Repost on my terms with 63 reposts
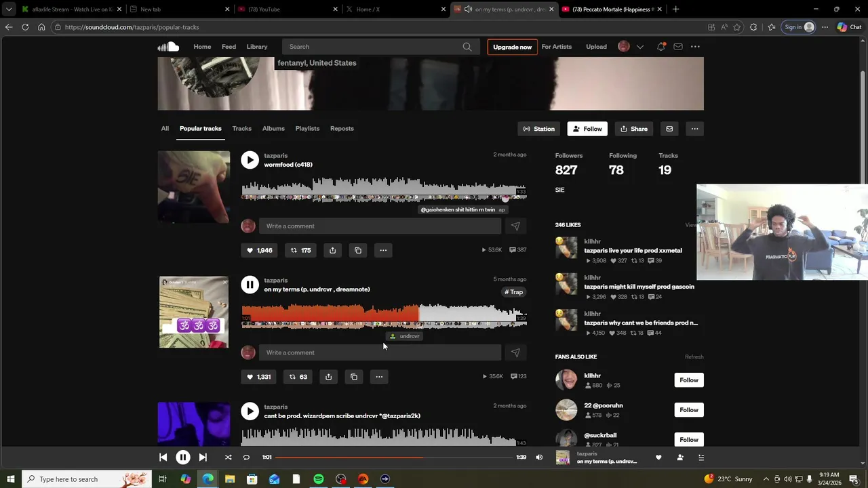This screenshot has height=488, width=868. [x=298, y=377]
